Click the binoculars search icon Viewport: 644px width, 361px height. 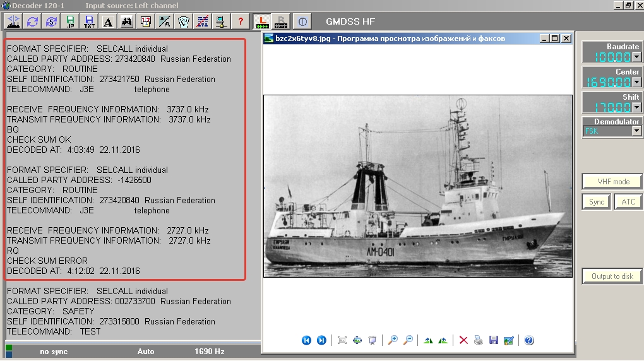[x=127, y=21]
